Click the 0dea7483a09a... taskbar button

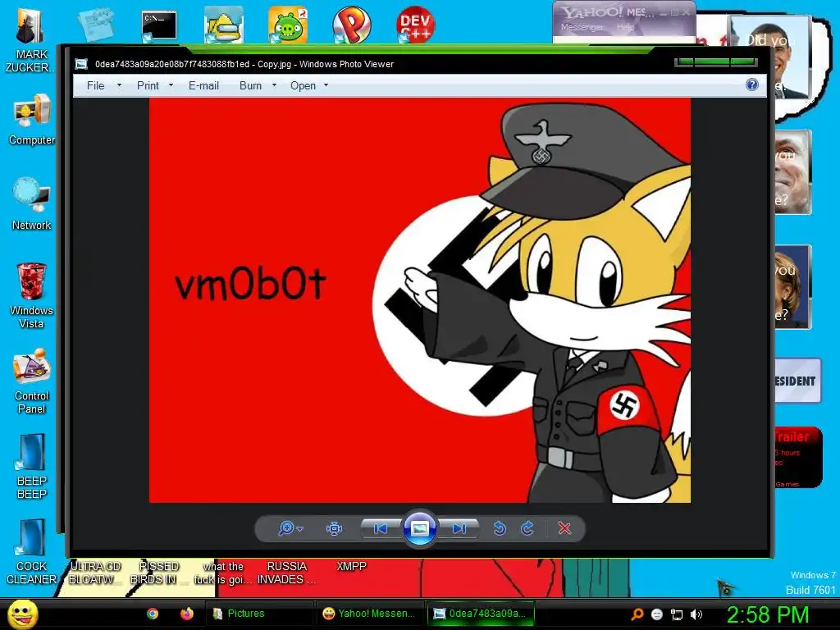481,614
